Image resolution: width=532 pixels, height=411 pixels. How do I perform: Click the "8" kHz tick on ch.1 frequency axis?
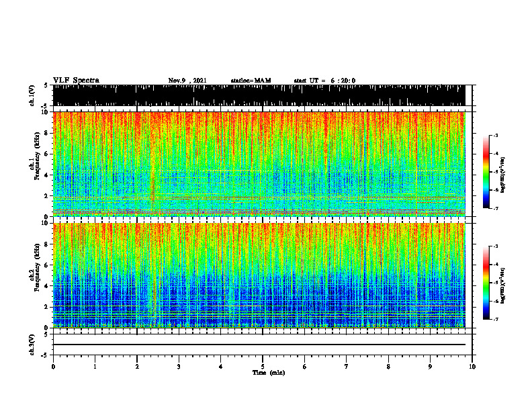(x=46, y=133)
